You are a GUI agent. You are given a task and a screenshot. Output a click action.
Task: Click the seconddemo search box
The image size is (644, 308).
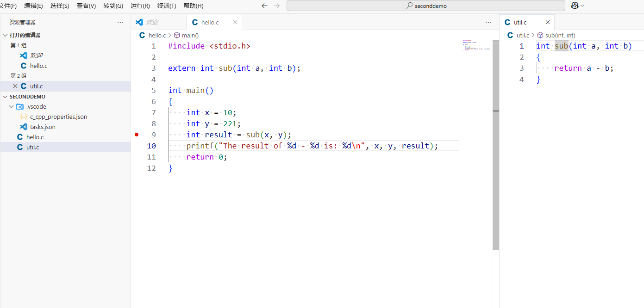425,6
